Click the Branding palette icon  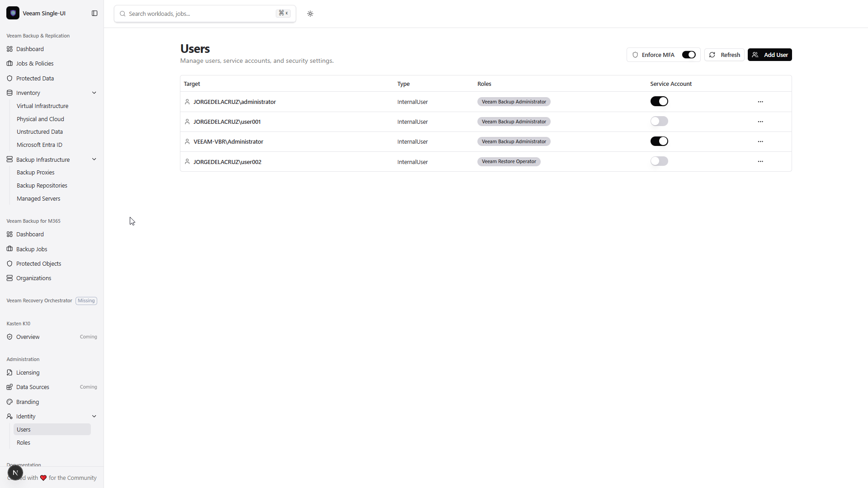point(9,402)
